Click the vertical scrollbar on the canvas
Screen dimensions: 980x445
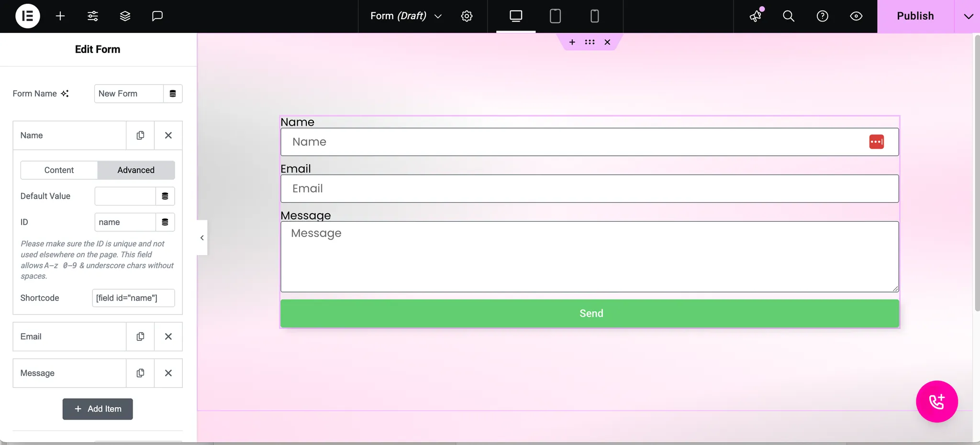[977, 172]
